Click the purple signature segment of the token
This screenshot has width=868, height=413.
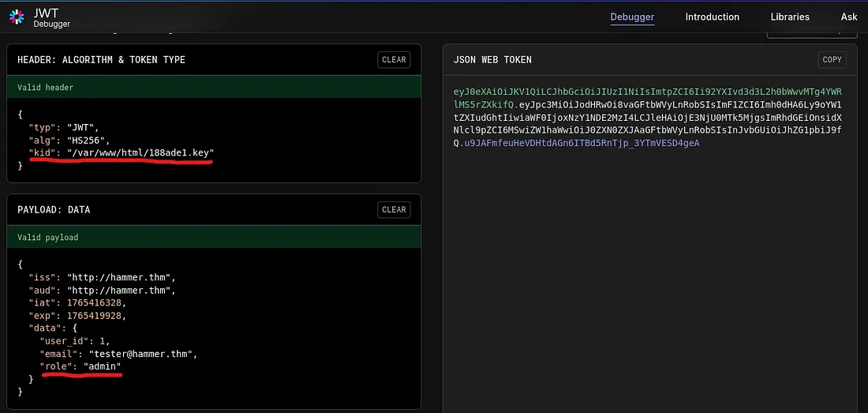[580, 143]
